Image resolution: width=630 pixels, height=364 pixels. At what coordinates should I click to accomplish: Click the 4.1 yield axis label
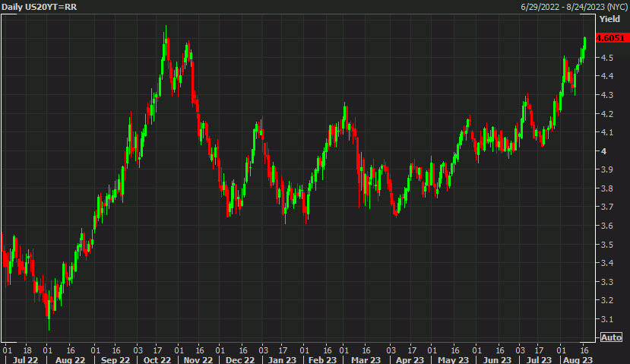(x=606, y=132)
